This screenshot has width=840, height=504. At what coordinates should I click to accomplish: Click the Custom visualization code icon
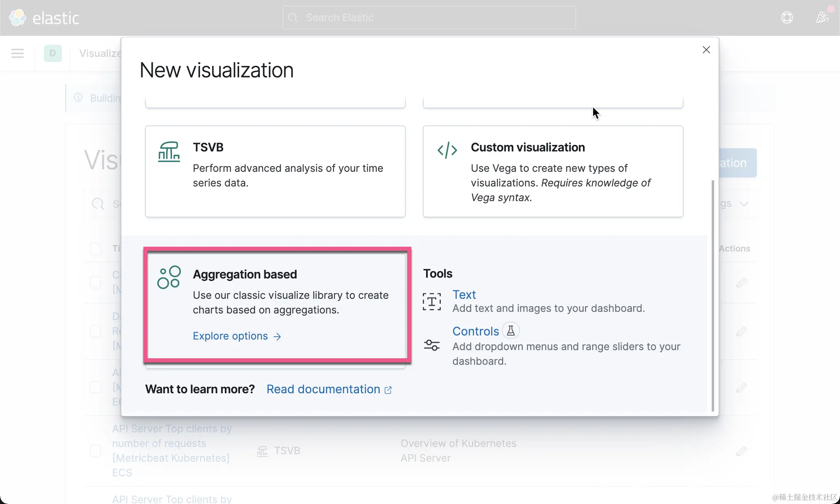tap(447, 150)
